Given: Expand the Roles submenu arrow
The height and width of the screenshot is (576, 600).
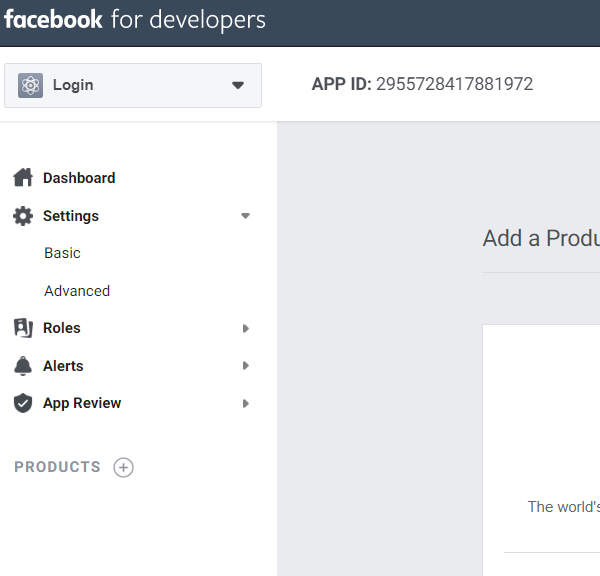Looking at the screenshot, I should pos(246,328).
